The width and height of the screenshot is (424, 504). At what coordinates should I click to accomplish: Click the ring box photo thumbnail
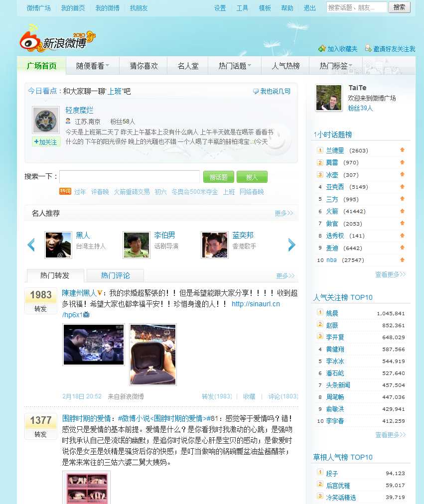[152, 355]
